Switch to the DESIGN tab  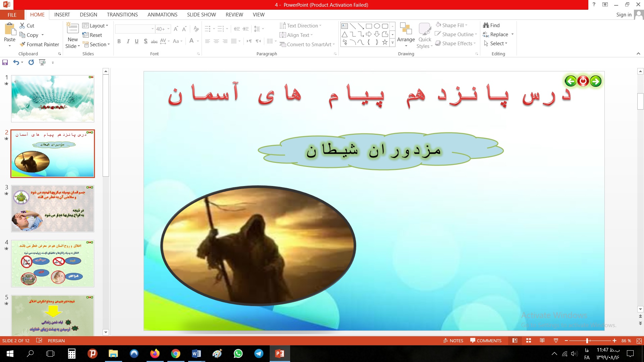pyautogui.click(x=88, y=14)
